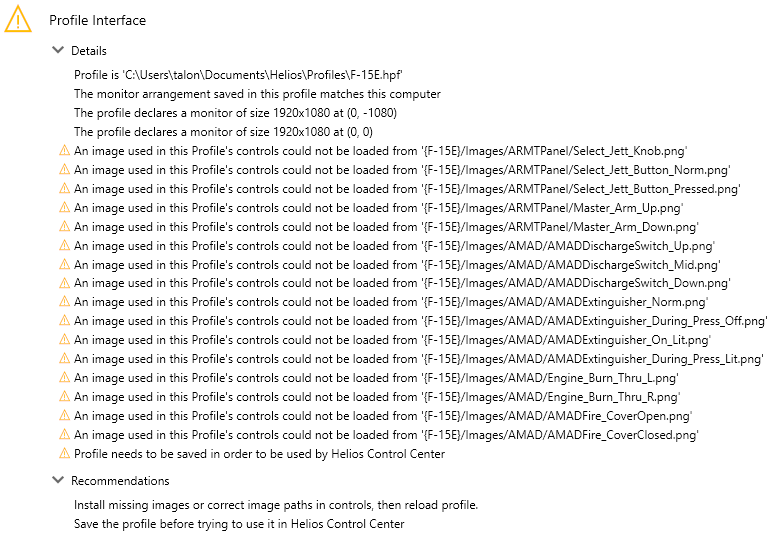Screen dimensions: 773x535
Task: Click warning icon beside Engine_Burn_Thru_L.png message
Action: click(x=64, y=377)
